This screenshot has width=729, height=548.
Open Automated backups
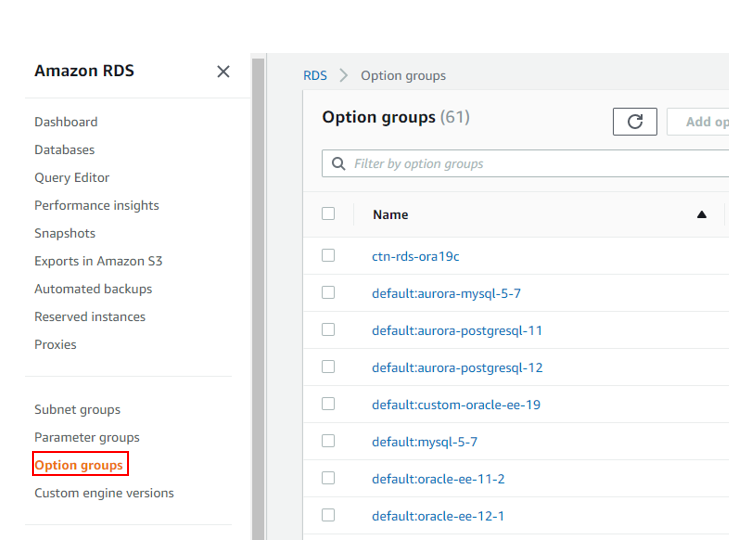tap(93, 289)
